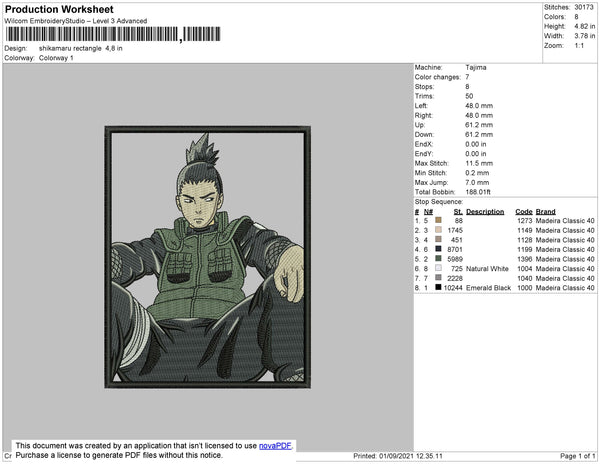The image size is (600, 464).
Task: Select the Trims value 50
Action: coord(469,96)
